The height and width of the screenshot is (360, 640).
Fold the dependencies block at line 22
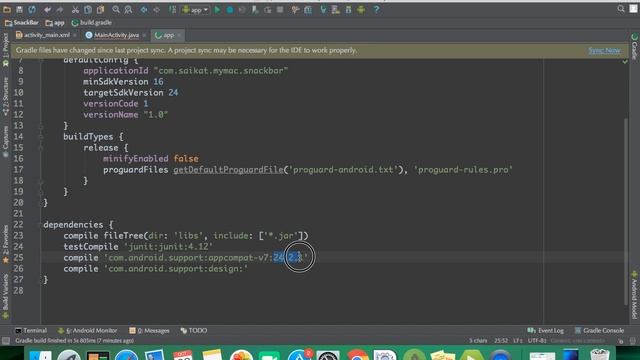coord(41,225)
